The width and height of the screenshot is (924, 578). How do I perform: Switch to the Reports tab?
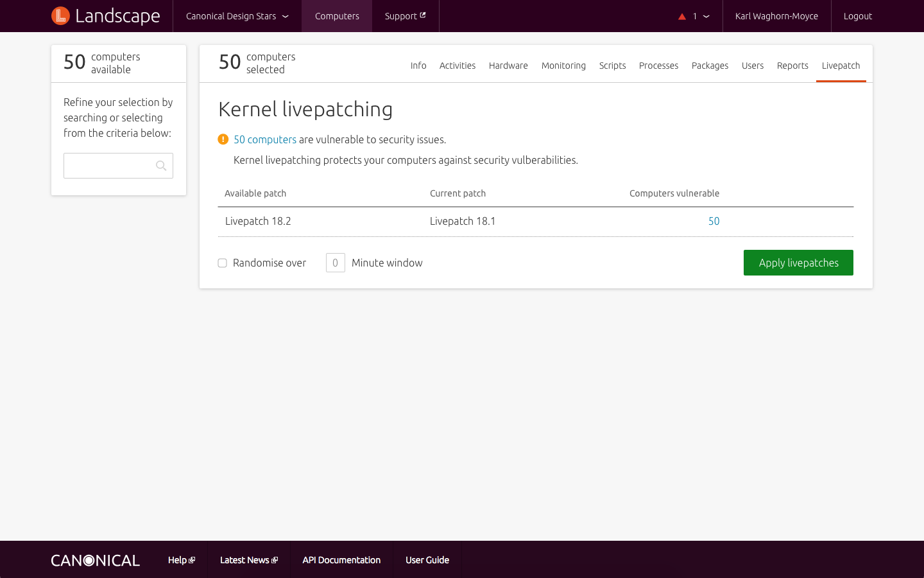point(792,66)
